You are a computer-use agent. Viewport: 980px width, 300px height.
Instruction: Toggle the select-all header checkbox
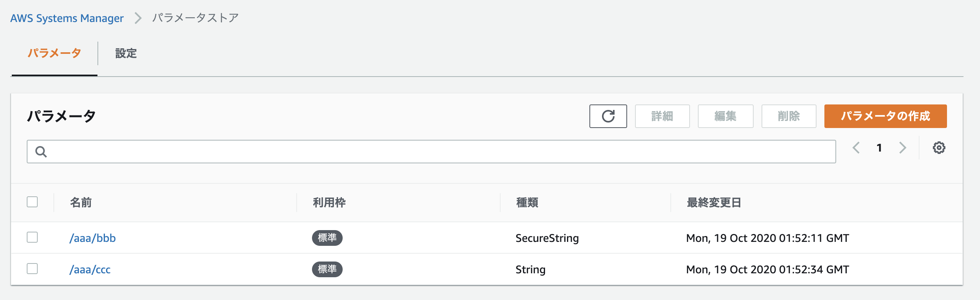(32, 202)
